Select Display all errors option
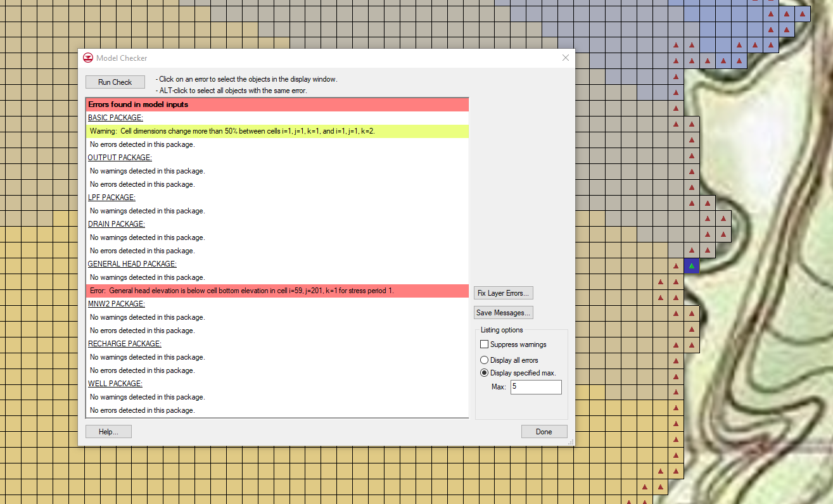The image size is (833, 504). point(485,360)
